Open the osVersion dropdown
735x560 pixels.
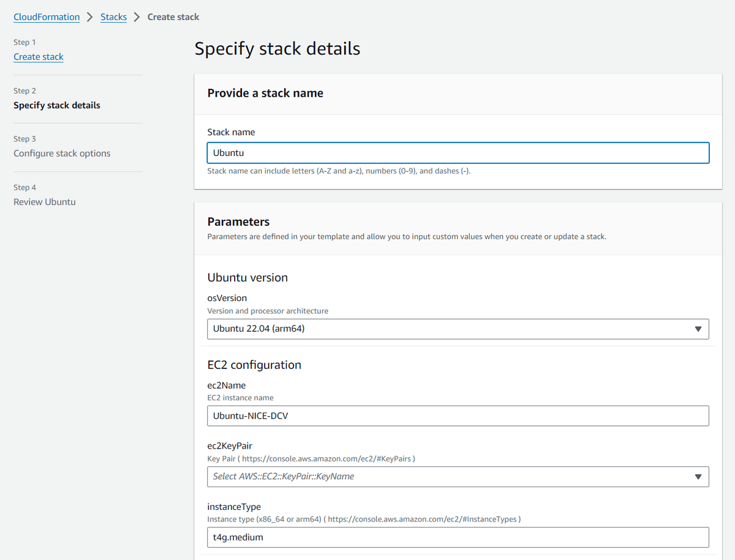(458, 329)
